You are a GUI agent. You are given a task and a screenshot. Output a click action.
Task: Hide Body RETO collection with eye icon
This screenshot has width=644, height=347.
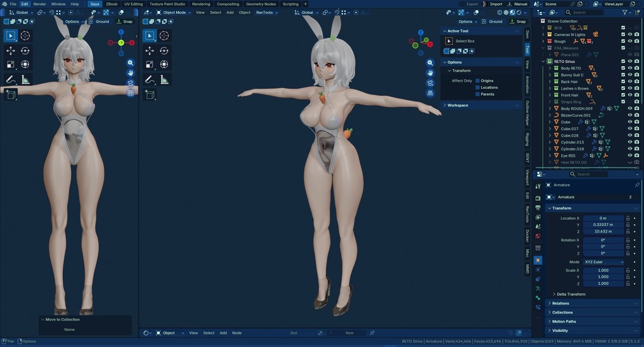coord(630,68)
